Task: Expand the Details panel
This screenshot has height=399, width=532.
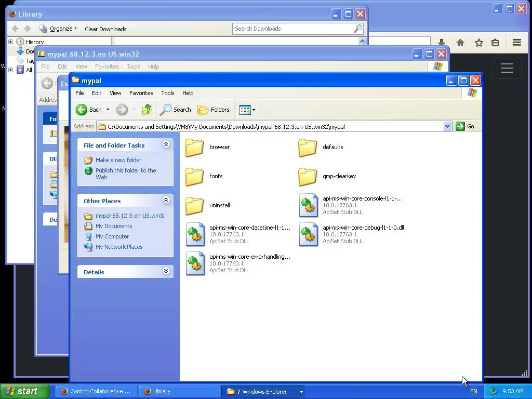Action: 166,271
